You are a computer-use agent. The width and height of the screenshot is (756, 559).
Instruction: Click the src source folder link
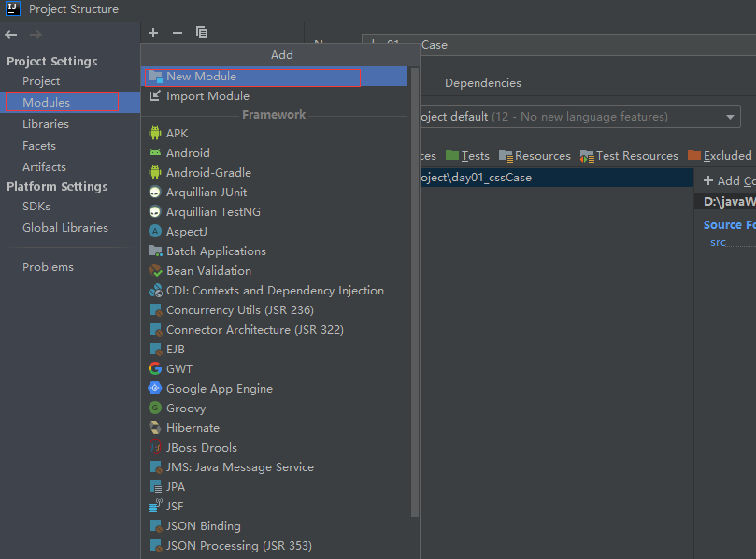[x=718, y=242]
